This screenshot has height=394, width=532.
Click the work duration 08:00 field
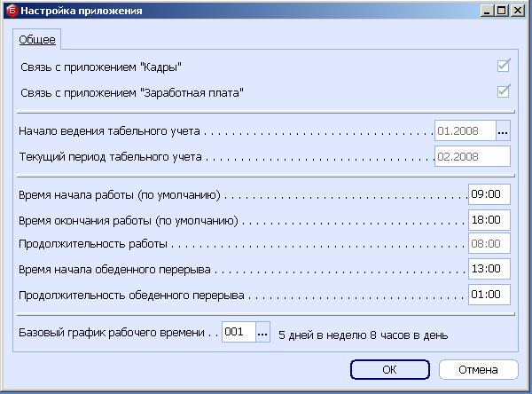[489, 244]
